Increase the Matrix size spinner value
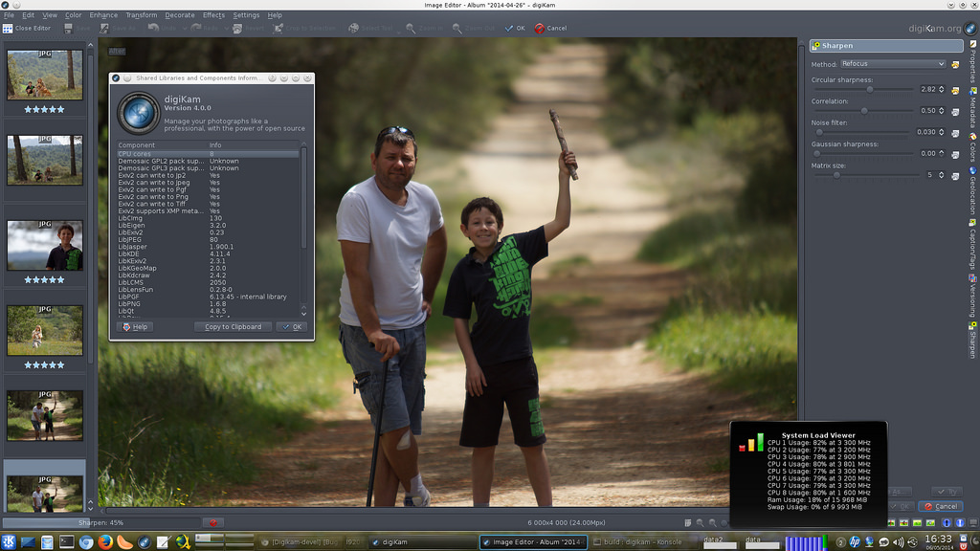The image size is (980, 551). coord(942,173)
